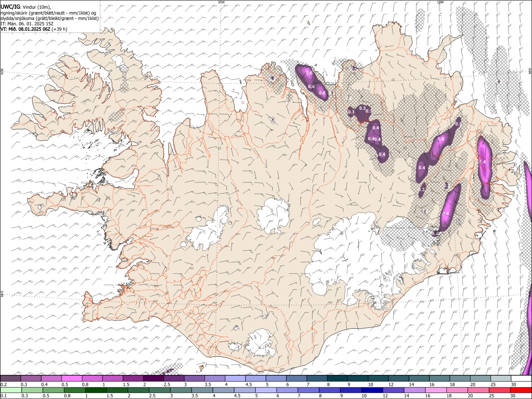The height and width of the screenshot is (399, 532).
Task: Click the '0.5' precipitation value on the map
Action: pos(322,93)
